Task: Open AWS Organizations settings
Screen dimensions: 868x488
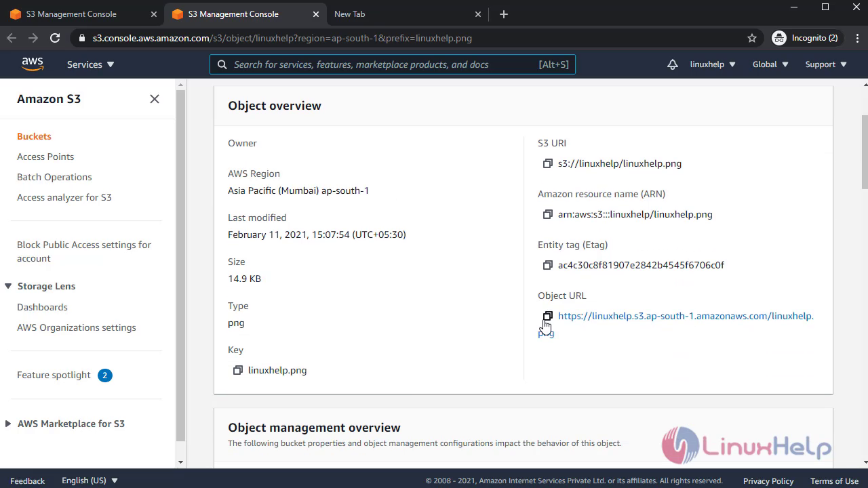Action: tap(77, 327)
